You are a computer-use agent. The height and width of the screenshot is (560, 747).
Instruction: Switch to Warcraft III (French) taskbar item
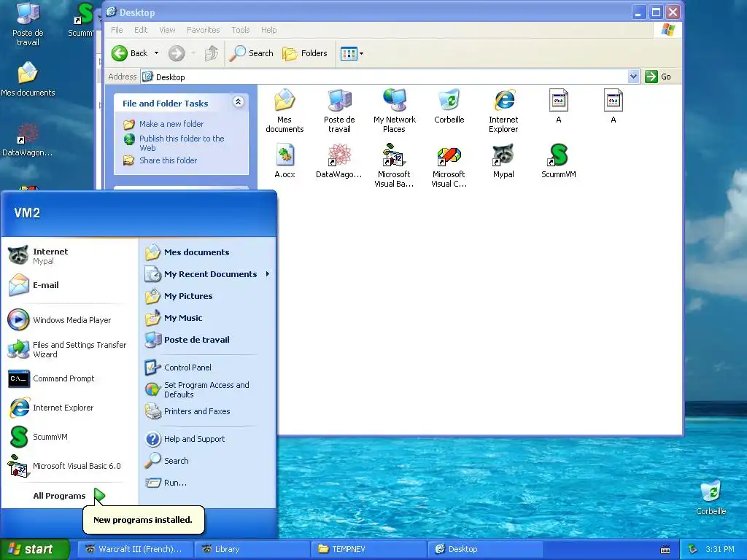tap(135, 550)
